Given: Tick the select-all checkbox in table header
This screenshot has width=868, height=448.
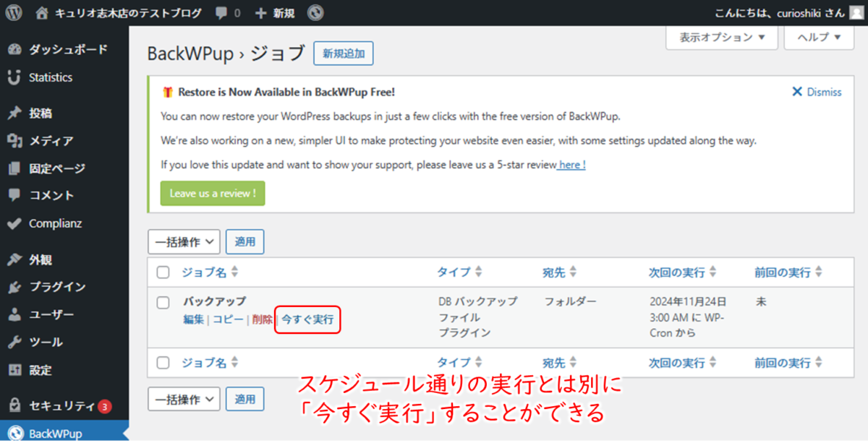Looking at the screenshot, I should pos(163,272).
